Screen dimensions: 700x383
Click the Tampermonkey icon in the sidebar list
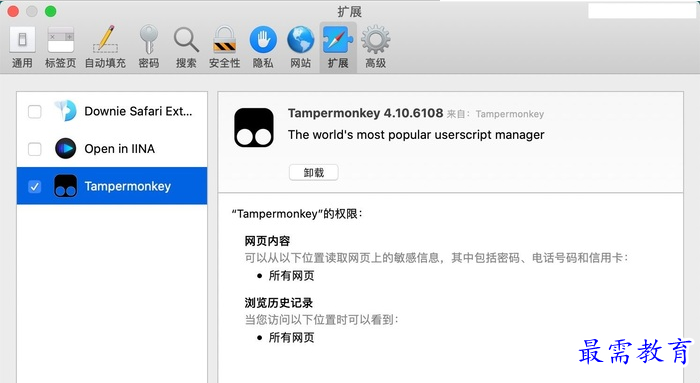(x=65, y=186)
